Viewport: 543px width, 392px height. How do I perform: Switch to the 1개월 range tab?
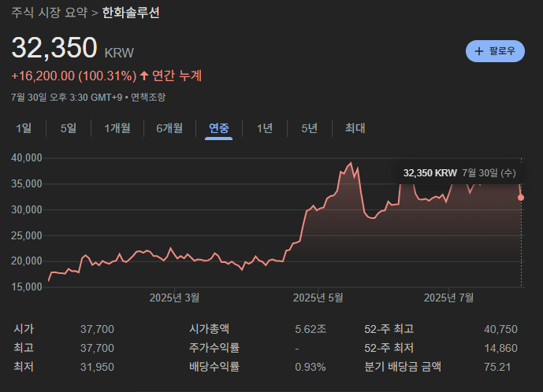[x=117, y=128]
